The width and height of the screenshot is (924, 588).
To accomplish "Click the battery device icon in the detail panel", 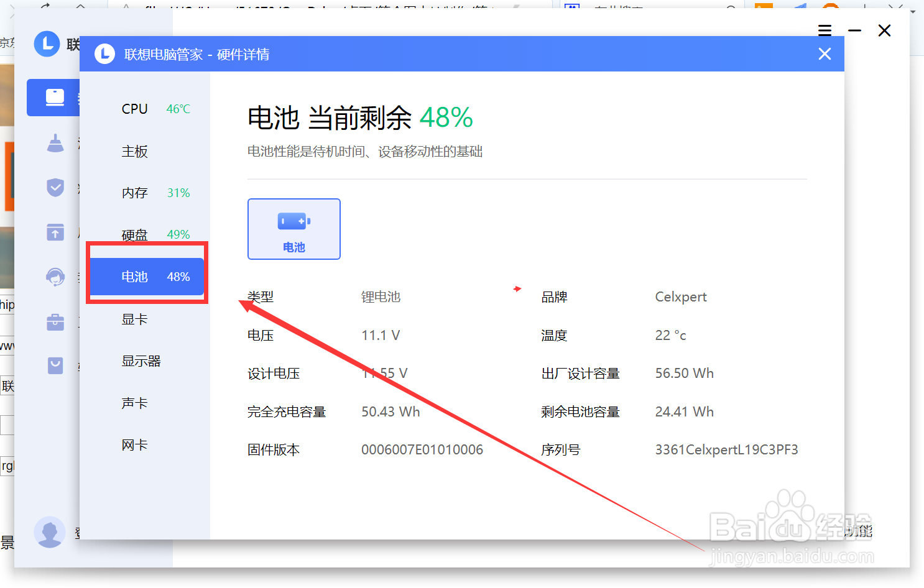I will 293,229.
